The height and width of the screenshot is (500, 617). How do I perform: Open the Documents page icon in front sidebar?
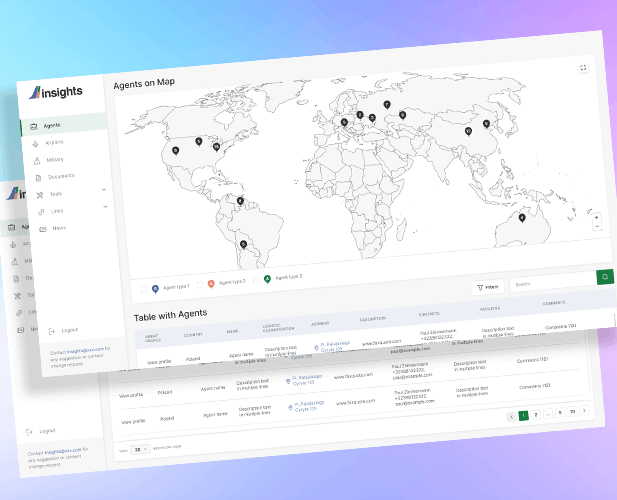point(38,178)
